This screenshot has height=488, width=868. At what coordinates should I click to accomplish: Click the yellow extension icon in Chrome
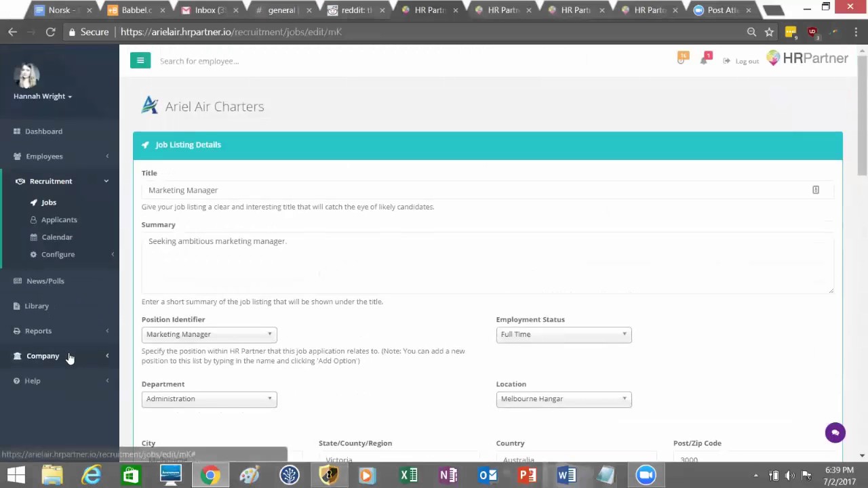coord(791,32)
